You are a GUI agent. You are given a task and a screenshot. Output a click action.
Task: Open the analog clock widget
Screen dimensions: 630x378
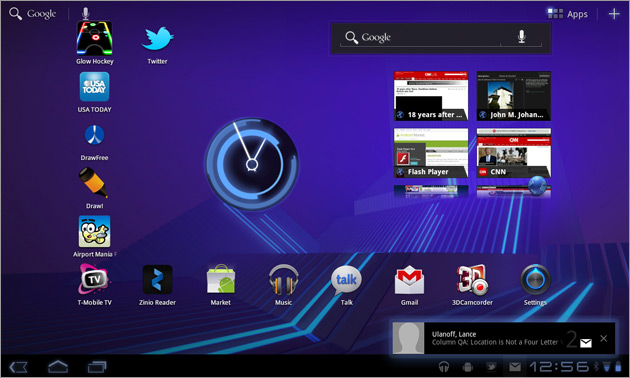tap(252, 163)
